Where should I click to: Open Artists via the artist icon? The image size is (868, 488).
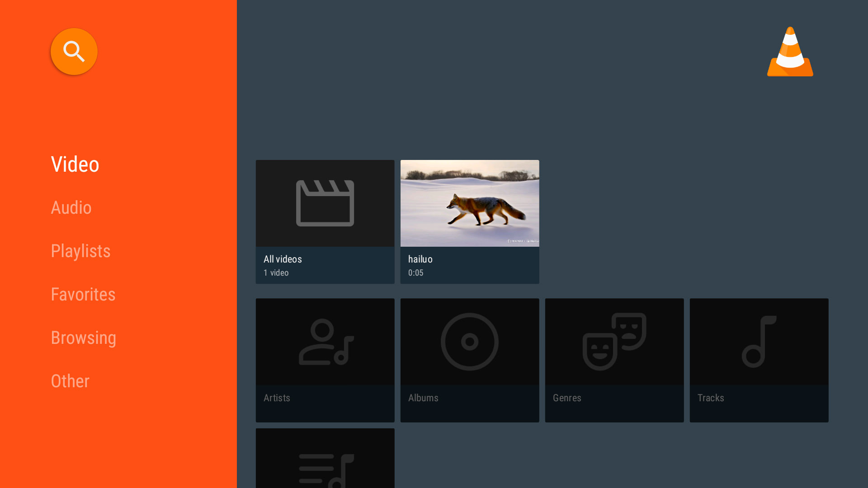click(x=325, y=341)
